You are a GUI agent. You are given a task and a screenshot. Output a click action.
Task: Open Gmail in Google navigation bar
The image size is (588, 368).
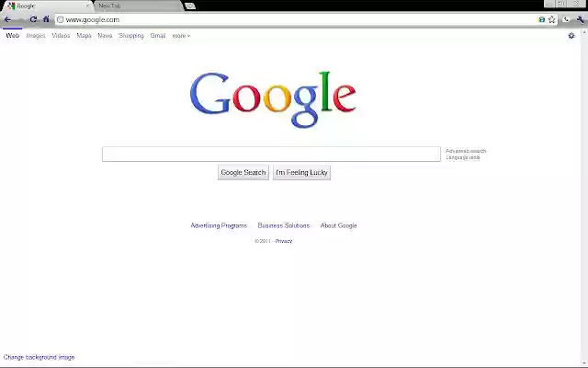[x=158, y=36]
